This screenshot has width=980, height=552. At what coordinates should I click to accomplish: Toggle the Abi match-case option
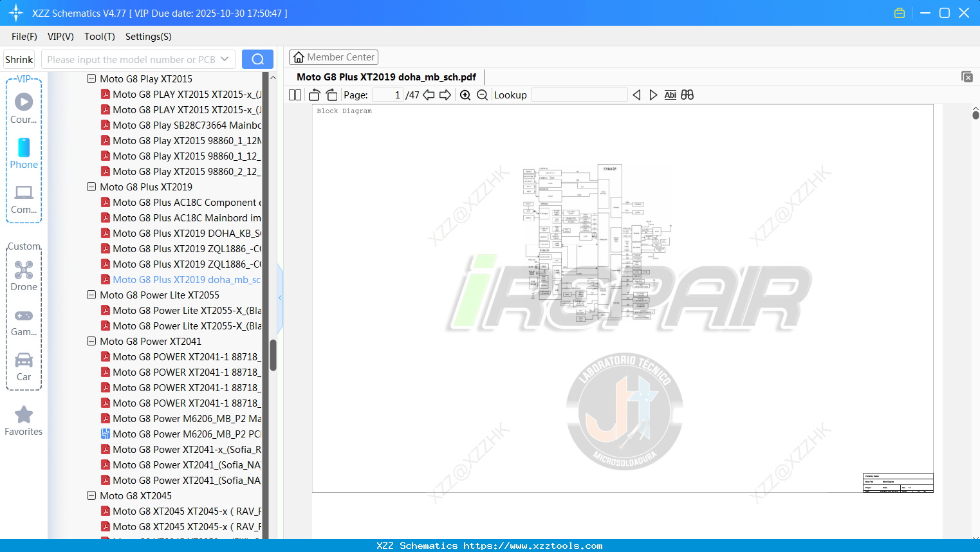670,95
